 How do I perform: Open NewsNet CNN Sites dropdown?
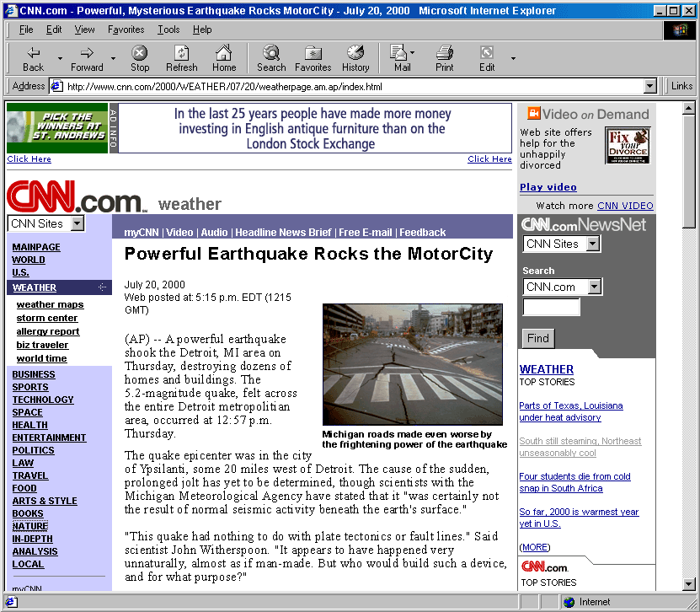[593, 244]
